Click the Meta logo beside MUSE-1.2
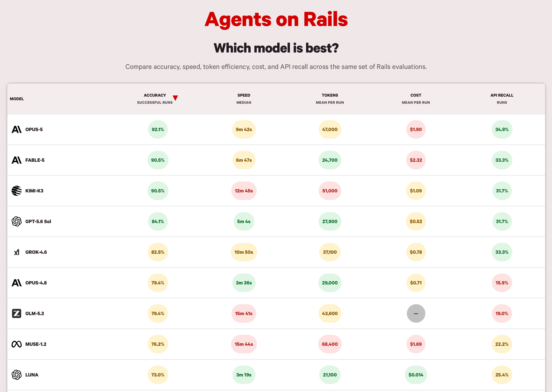The width and height of the screenshot is (552, 392). (x=17, y=344)
